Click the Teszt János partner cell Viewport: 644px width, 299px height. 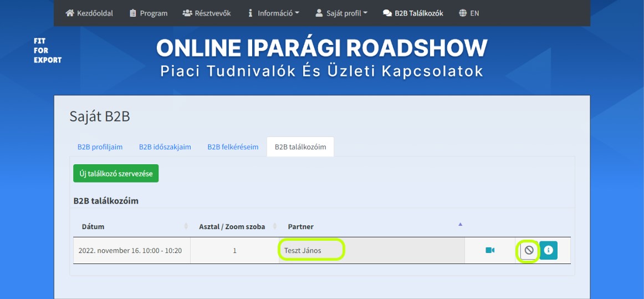[x=372, y=250]
